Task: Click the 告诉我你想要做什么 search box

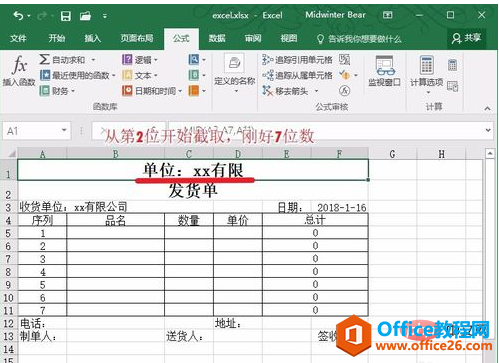Action: tap(359, 39)
